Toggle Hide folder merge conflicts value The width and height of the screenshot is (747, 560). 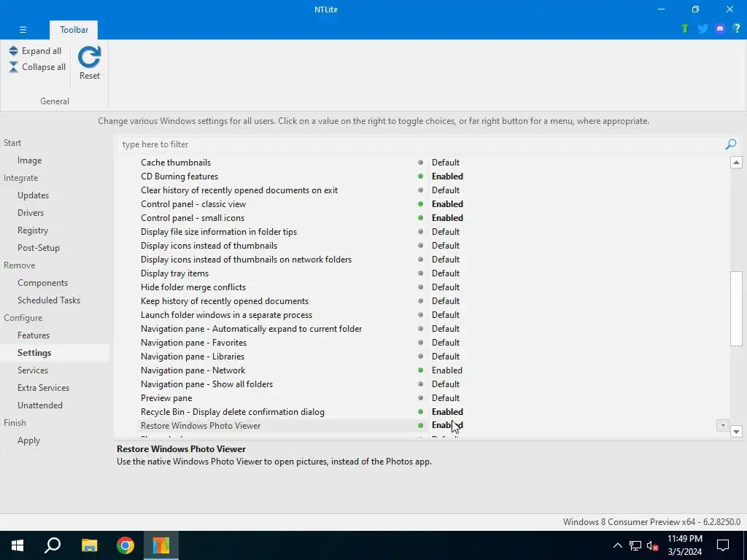(x=446, y=287)
